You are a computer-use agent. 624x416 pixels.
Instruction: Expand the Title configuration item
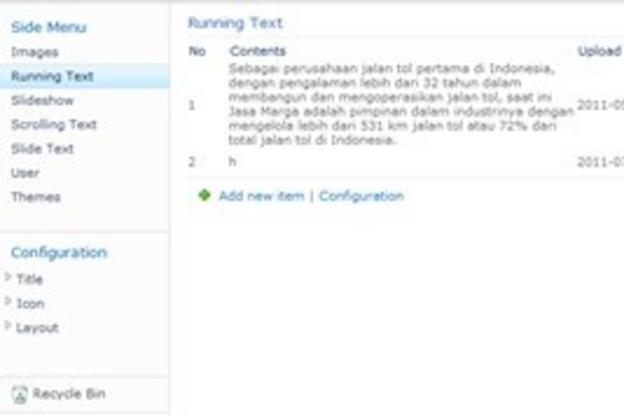pyautogui.click(x=9, y=279)
